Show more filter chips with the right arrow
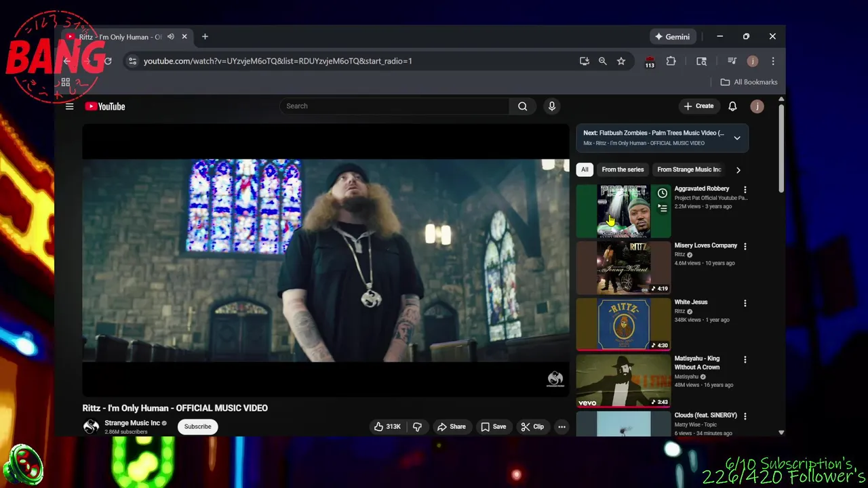 [x=738, y=169]
